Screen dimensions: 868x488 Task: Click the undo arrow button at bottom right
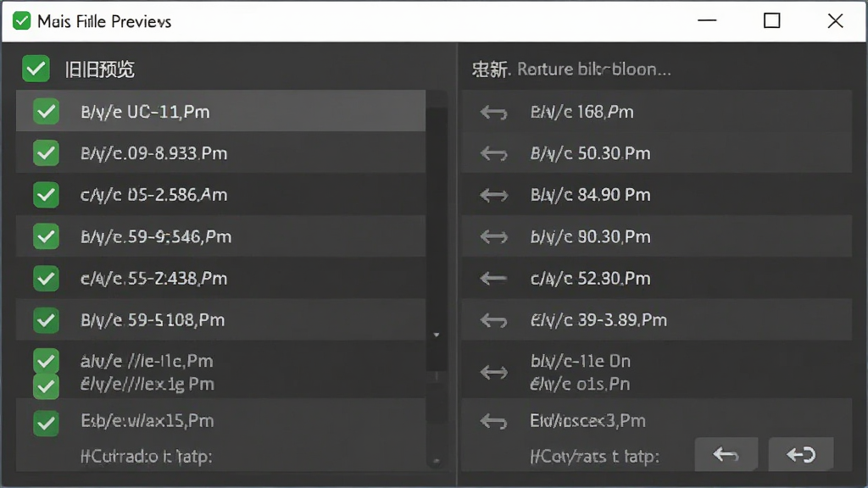726,455
